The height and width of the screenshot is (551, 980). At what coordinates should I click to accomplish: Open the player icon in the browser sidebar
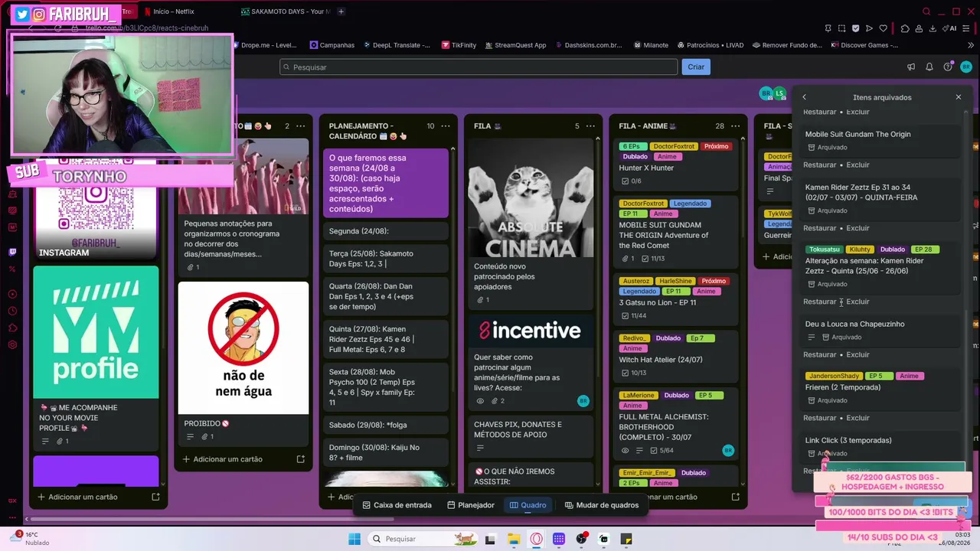click(x=12, y=294)
